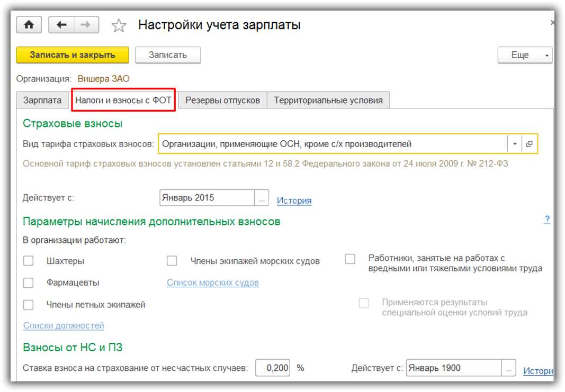
Task: Add page to favorites with star icon
Action: click(x=119, y=25)
